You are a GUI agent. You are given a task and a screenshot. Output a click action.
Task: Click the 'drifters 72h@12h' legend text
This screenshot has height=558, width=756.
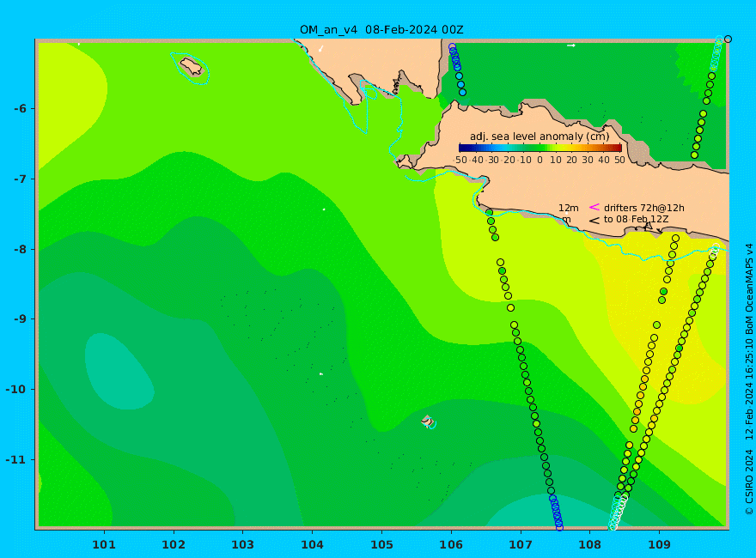pyautogui.click(x=644, y=208)
